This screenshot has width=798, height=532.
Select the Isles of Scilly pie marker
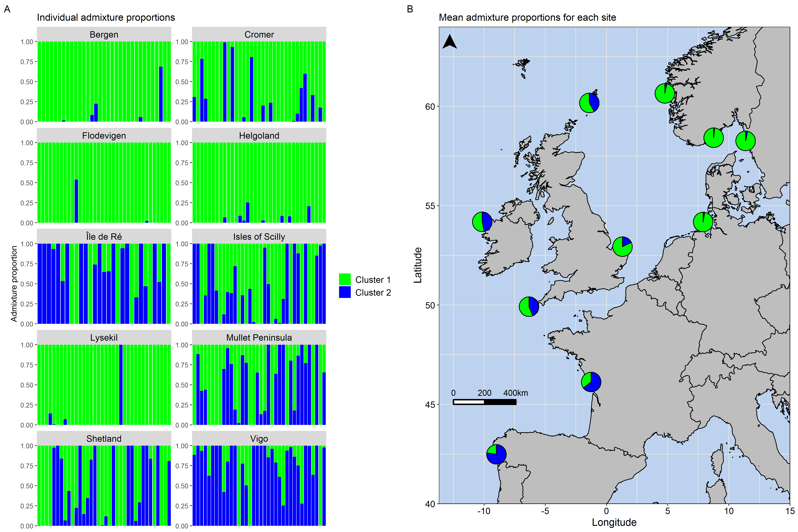[529, 306]
